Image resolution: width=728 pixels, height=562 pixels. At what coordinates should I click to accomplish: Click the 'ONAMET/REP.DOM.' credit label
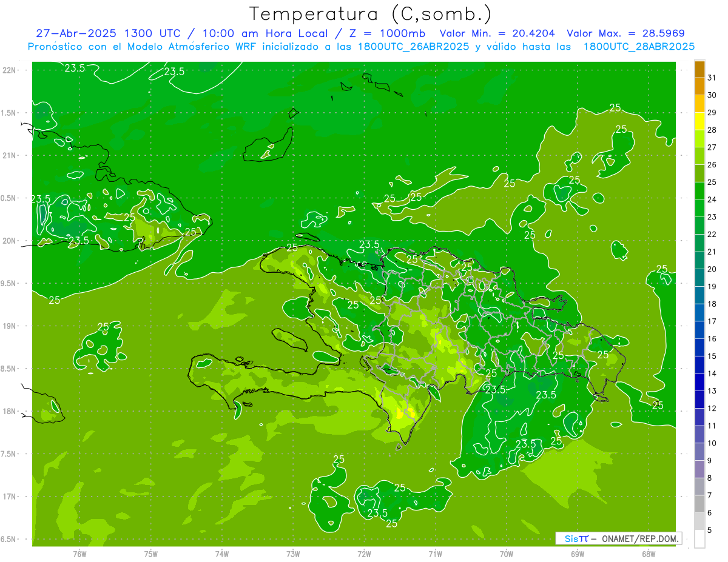pyautogui.click(x=639, y=538)
